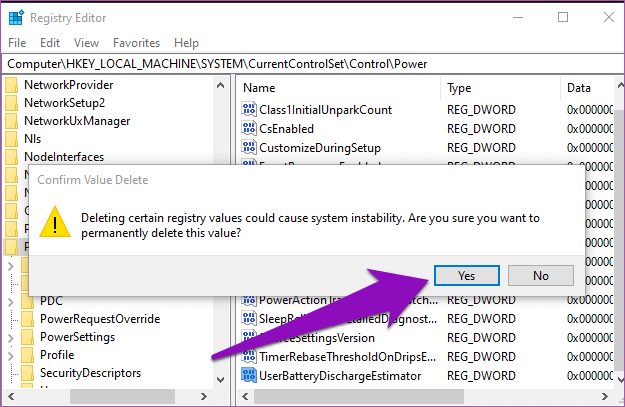Select the NetworkProvider key
The width and height of the screenshot is (625, 407).
pos(69,85)
